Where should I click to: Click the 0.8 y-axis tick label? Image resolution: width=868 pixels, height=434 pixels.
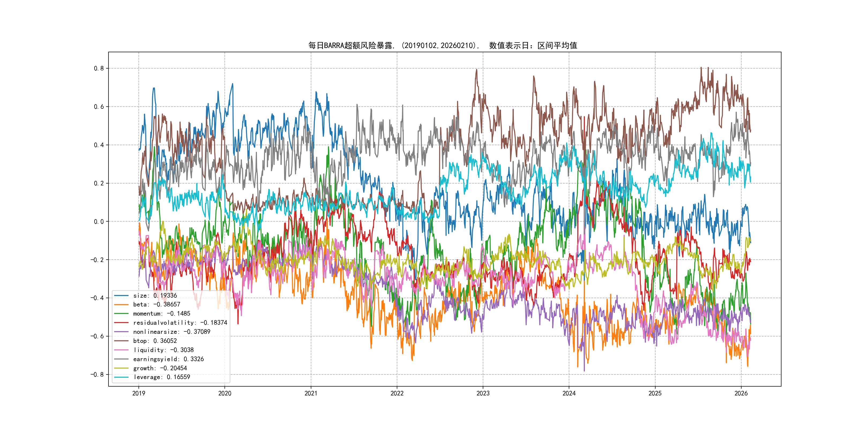click(99, 68)
